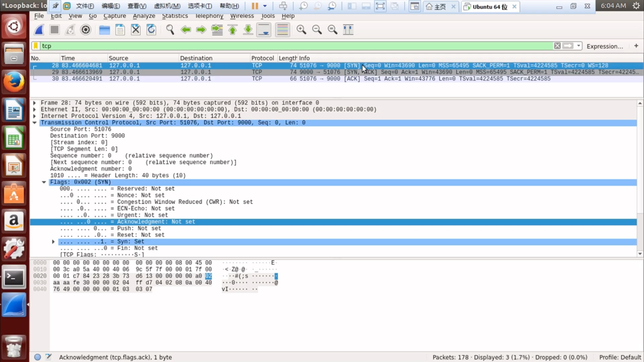The width and height of the screenshot is (644, 362).
Task: Sort packets by Protocol column
Action: (x=263, y=58)
